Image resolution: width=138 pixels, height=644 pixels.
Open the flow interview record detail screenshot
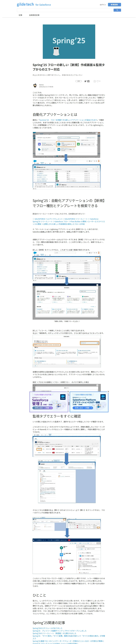pos(67,481)
